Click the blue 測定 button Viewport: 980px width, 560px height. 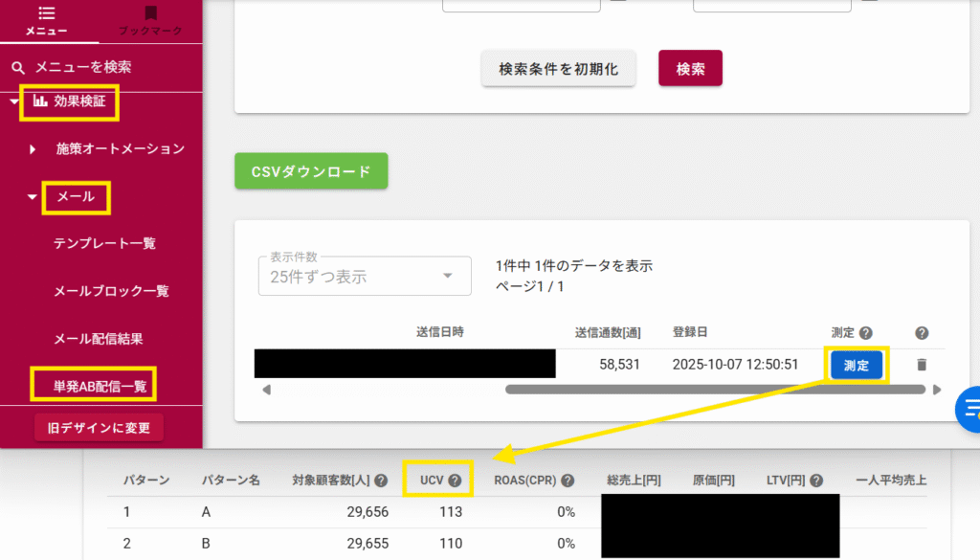pyautogui.click(x=856, y=365)
